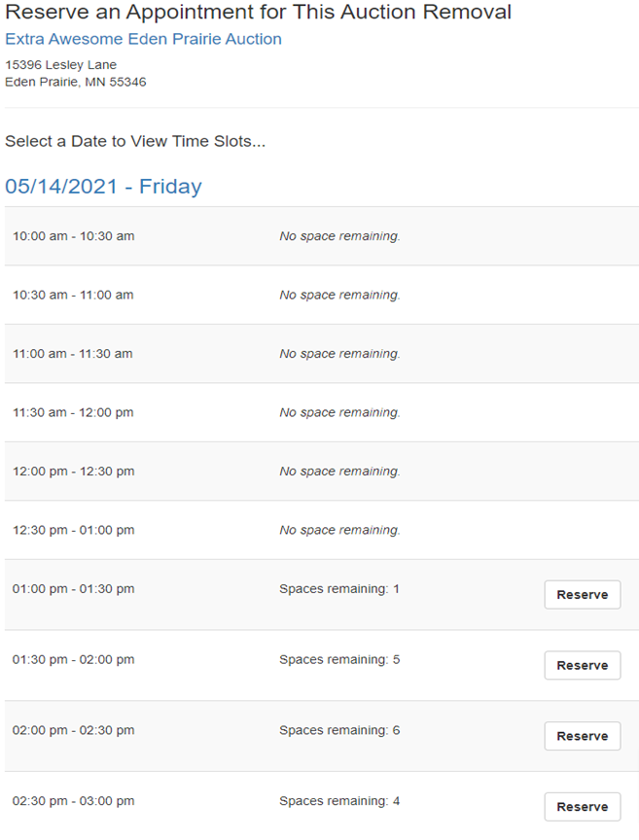Click the 15396 Lesley Lane address
This screenshot has height=840, width=639.
point(60,65)
